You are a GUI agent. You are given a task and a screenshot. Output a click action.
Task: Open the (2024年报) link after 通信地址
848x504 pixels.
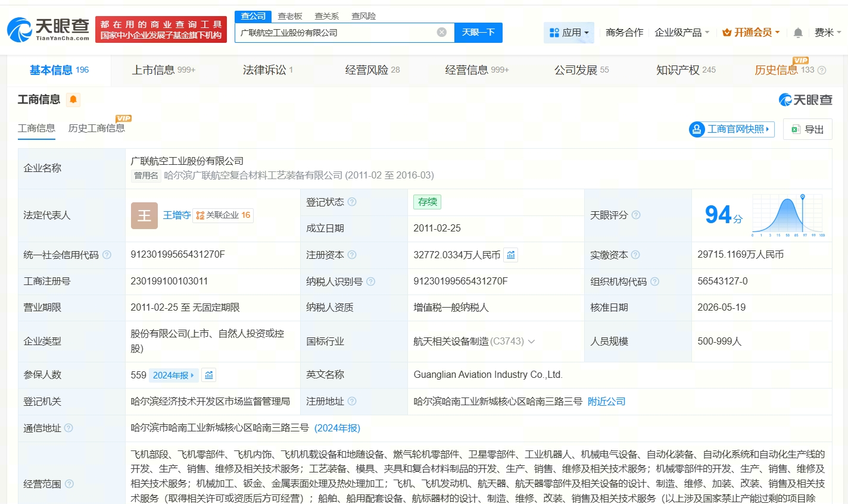(x=337, y=428)
